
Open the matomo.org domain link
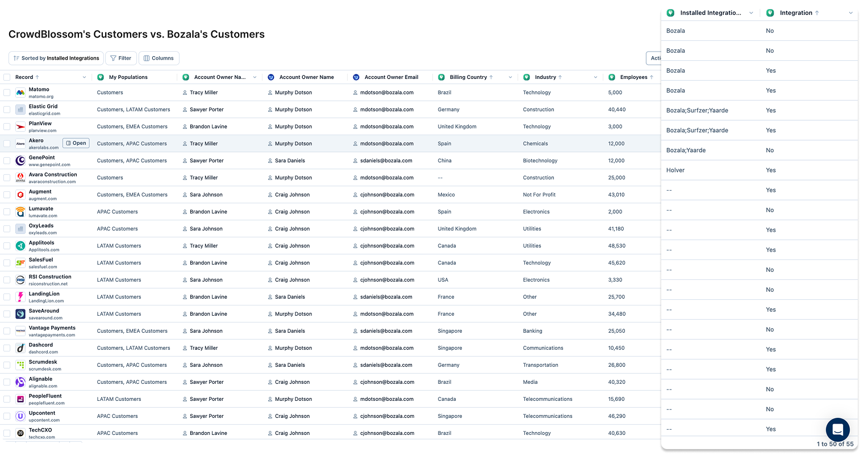41,97
